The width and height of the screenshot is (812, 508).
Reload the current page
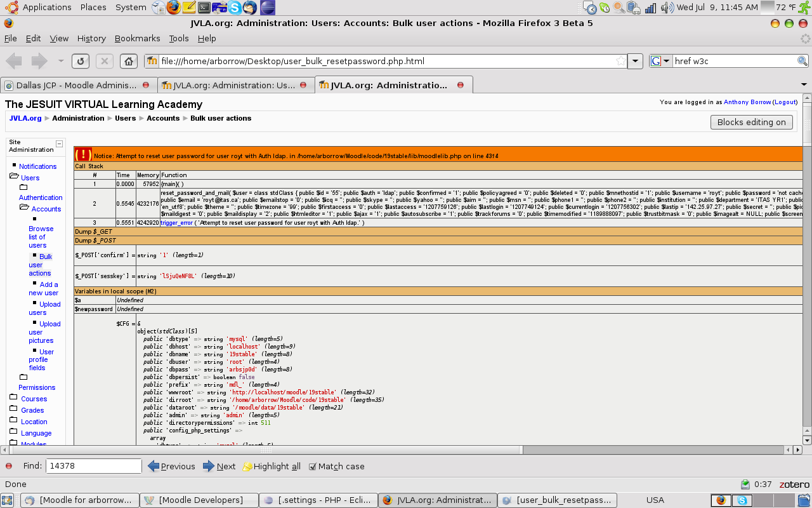point(81,61)
